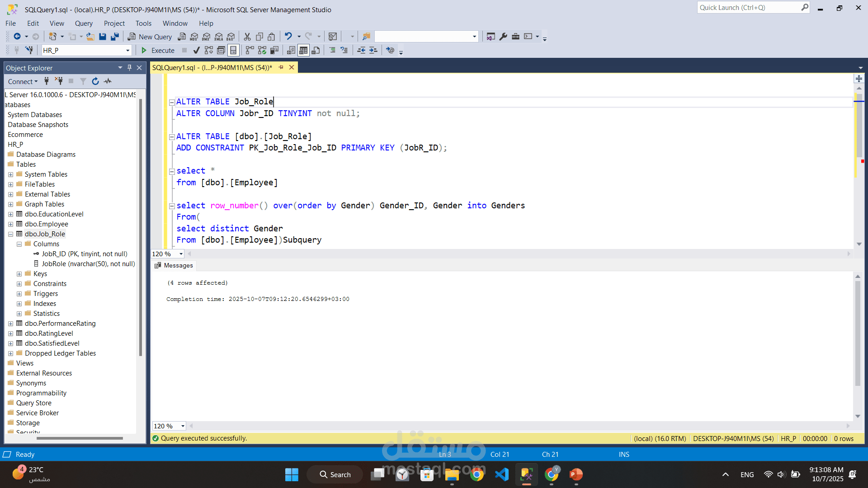Click the DMX Query icon
This screenshot has width=868, height=488.
click(x=206, y=37)
